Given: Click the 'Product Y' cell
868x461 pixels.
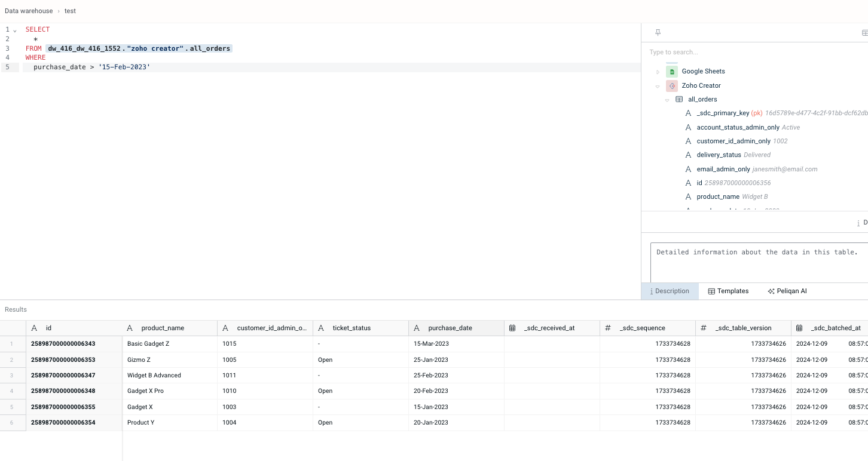Looking at the screenshot, I should pyautogui.click(x=170, y=422).
